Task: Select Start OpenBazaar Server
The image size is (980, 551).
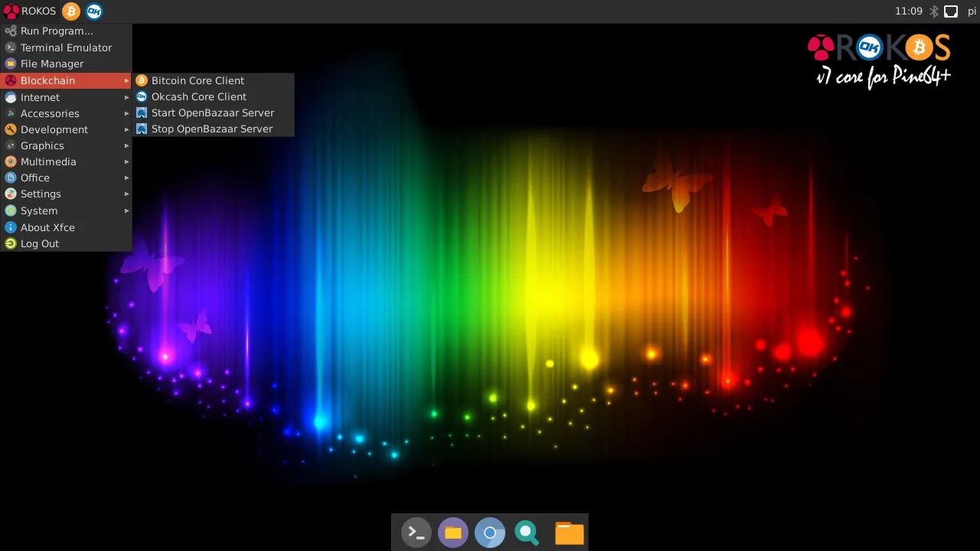Action: click(213, 112)
